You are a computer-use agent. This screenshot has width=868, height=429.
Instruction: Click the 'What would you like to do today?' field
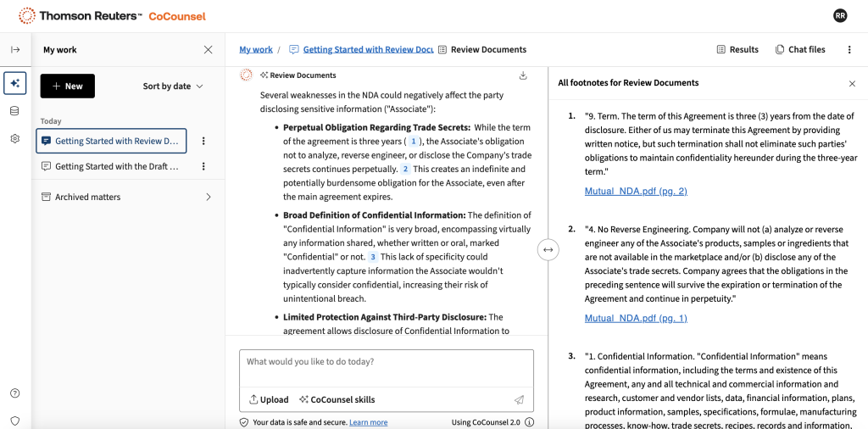coord(386,362)
